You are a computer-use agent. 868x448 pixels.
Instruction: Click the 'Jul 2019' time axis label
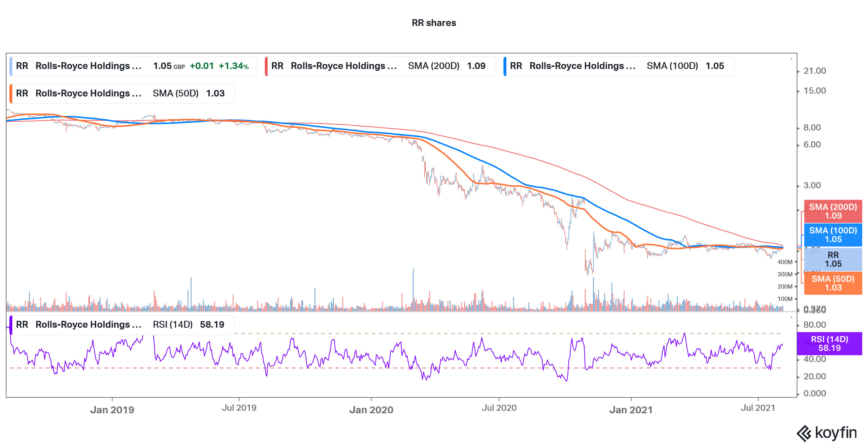pos(239,408)
